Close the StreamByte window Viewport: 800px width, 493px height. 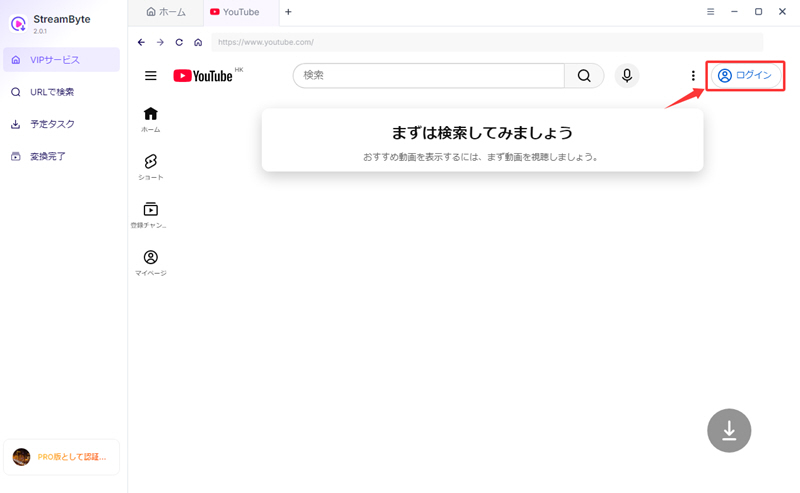[782, 11]
